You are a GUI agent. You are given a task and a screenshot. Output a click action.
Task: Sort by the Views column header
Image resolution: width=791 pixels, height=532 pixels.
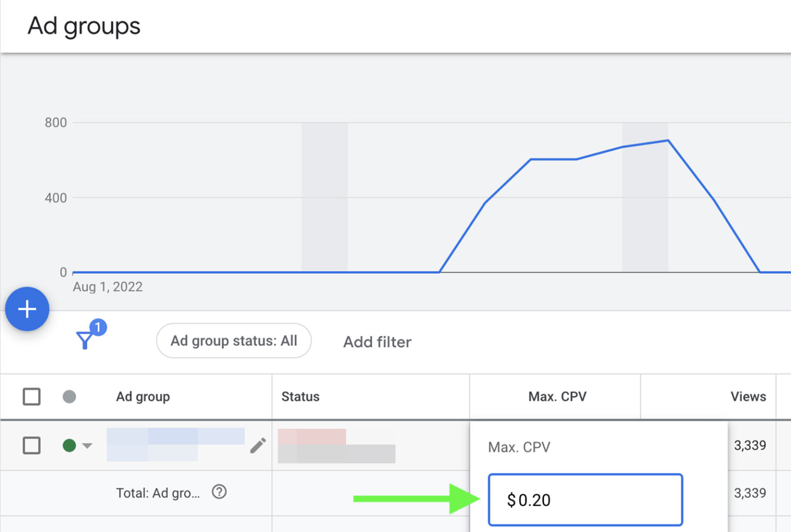(749, 396)
